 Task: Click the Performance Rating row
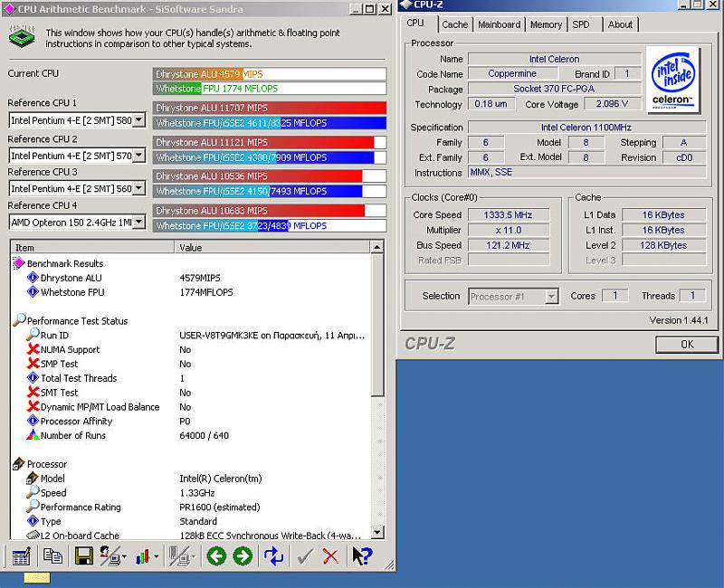[x=190, y=507]
